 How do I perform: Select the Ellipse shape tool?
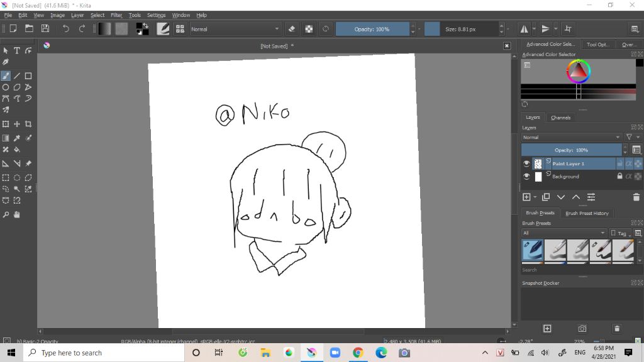click(6, 87)
